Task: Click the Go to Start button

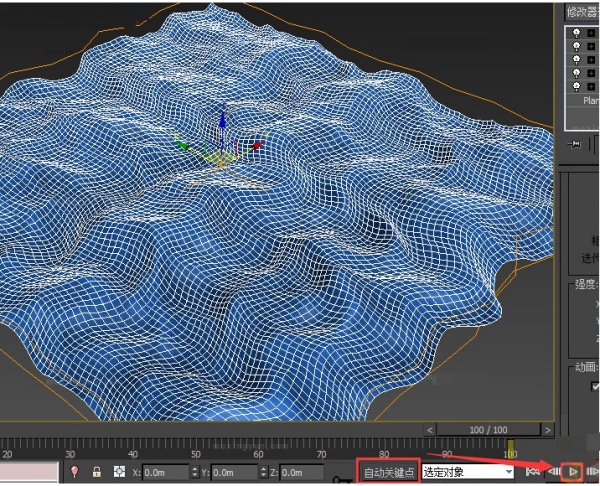Action: click(533, 471)
